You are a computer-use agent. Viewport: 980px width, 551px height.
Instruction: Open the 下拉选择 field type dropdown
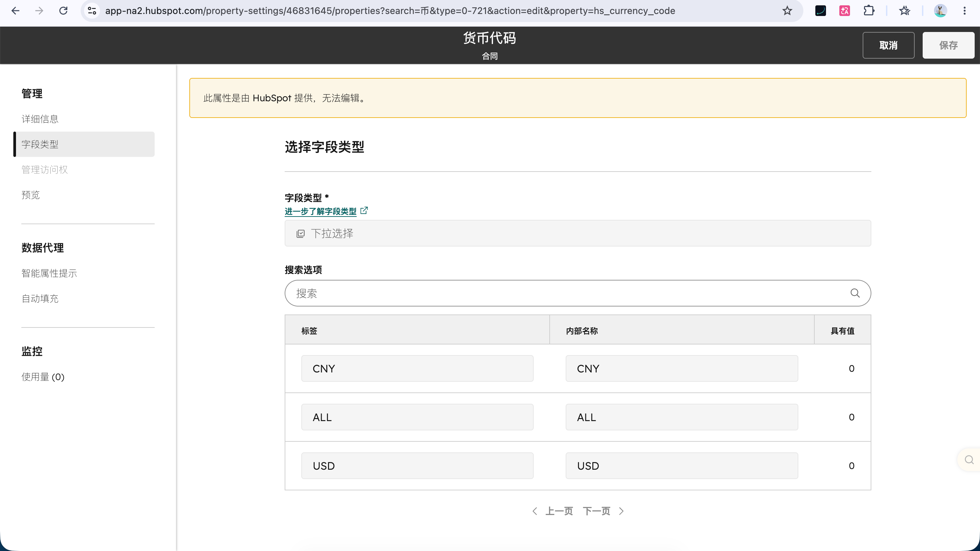tap(577, 233)
